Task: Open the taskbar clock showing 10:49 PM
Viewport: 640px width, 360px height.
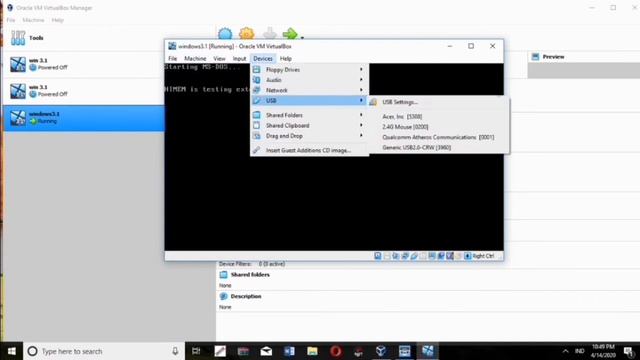Action: point(603,351)
